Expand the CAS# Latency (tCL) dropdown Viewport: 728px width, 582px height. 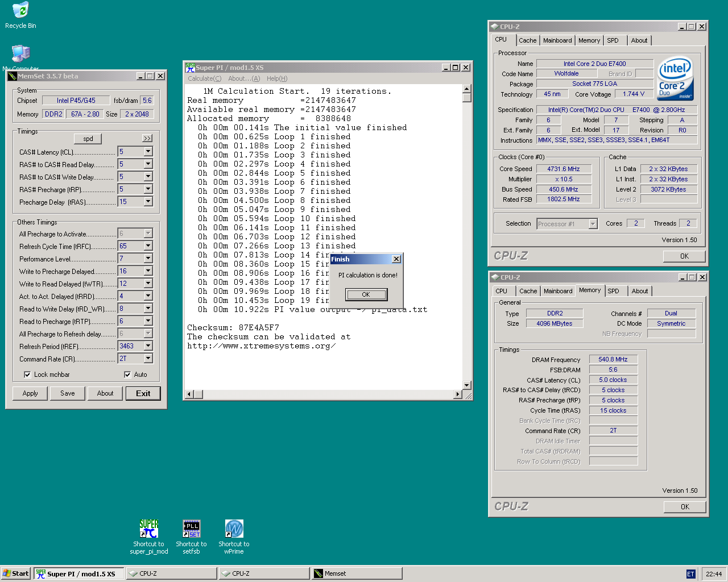148,152
